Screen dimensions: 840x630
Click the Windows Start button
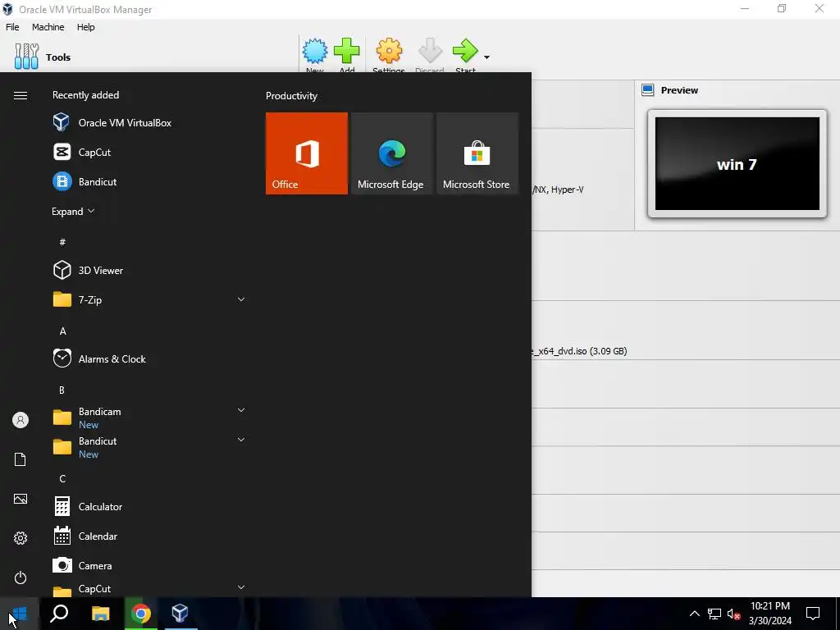[x=20, y=614]
